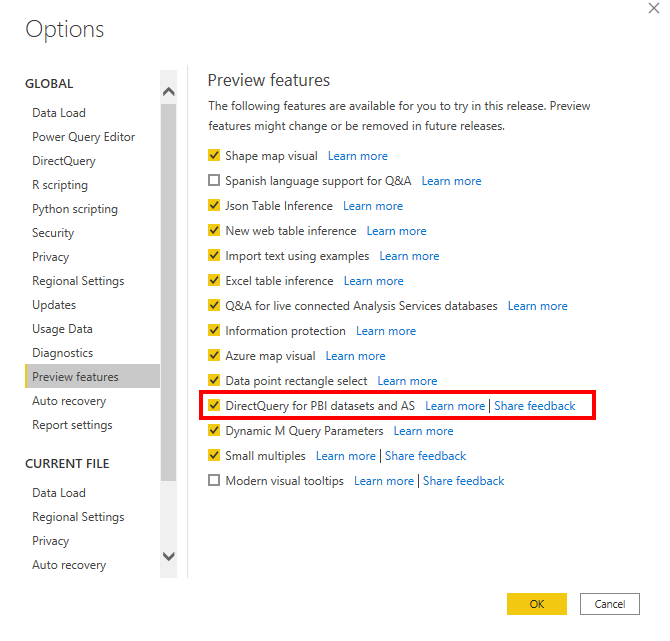670x641 pixels.
Task: Toggle Q&A for live connected Analysis Services
Action: click(x=214, y=305)
